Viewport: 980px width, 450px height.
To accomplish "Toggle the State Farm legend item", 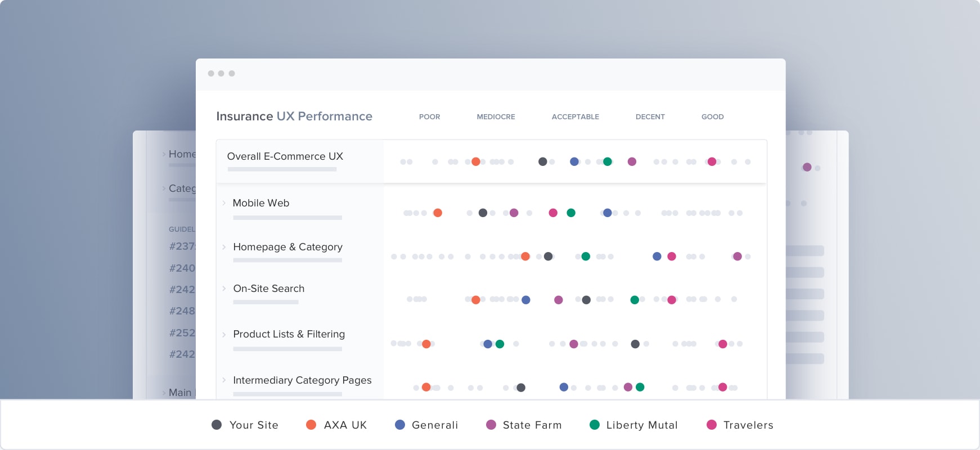I will 524,425.
